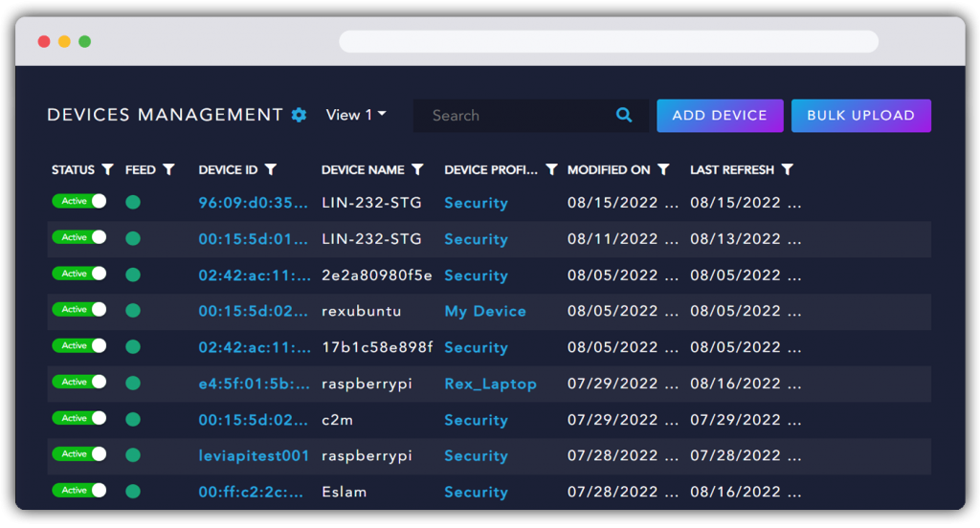Screen dimensions: 980x528
Task: Open device ID link for c2m
Action: coord(253,420)
